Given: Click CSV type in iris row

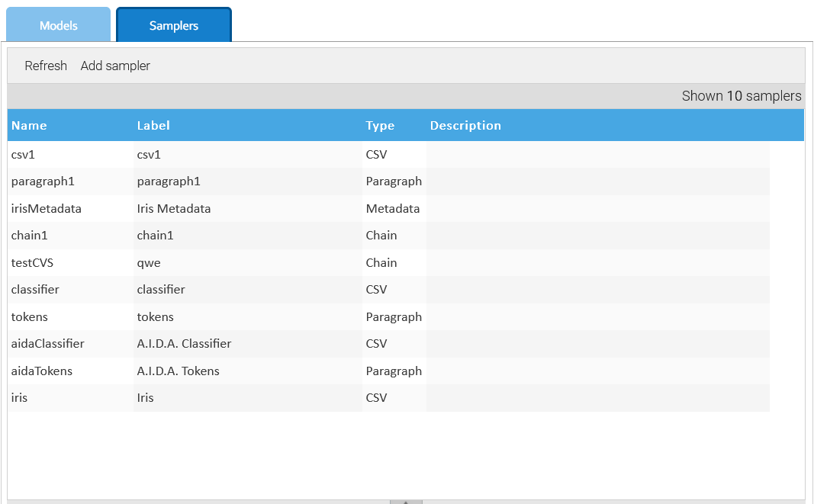Looking at the screenshot, I should 394,398.
